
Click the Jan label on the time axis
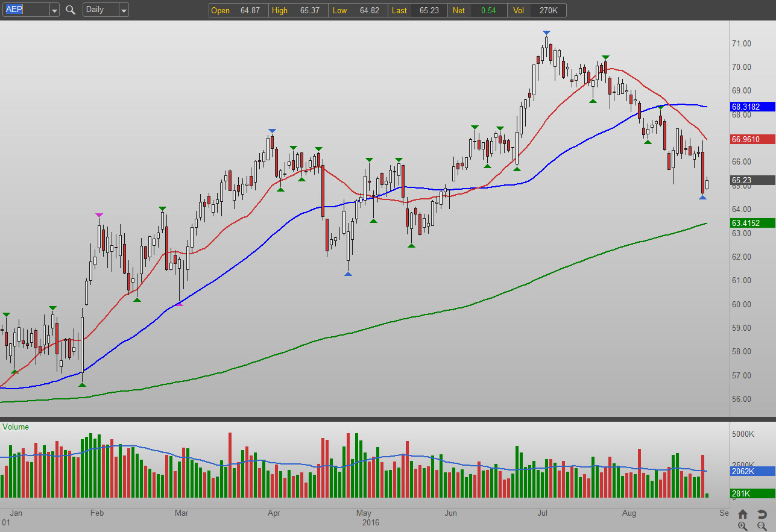point(16,513)
